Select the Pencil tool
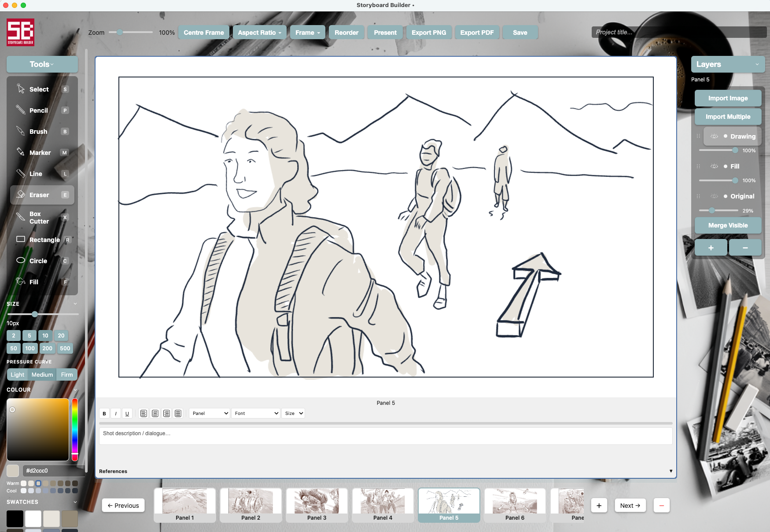770x532 pixels. tap(39, 110)
